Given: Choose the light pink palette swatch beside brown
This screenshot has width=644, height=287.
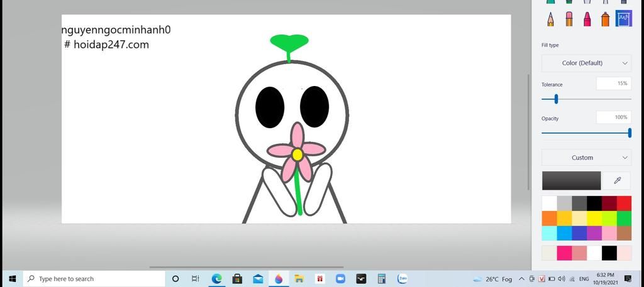Looking at the screenshot, I should (609, 233).
